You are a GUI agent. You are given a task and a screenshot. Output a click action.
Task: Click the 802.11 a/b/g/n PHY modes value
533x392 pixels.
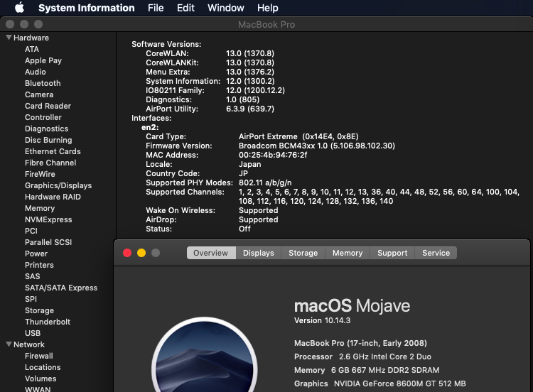(x=265, y=183)
